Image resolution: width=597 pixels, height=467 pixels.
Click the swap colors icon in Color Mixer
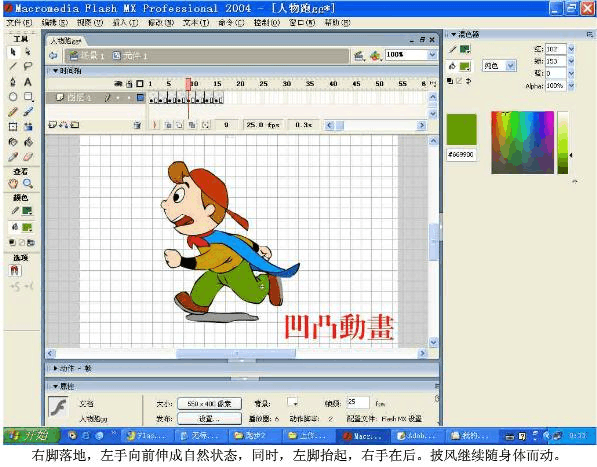[468, 81]
